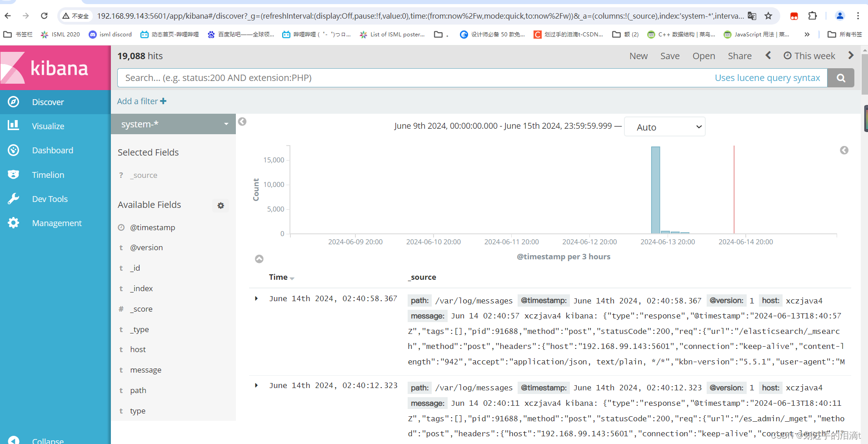Open the Visualize section
The width and height of the screenshot is (868, 444).
tap(48, 126)
